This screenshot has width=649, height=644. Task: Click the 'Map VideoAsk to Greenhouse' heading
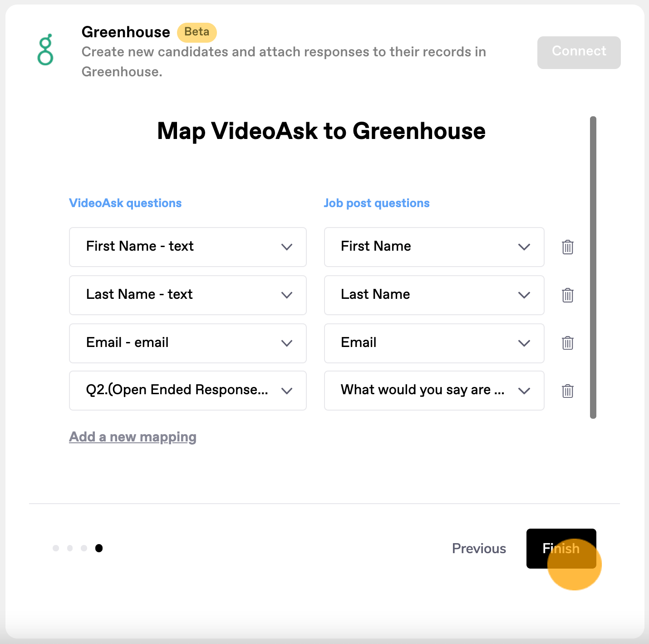[321, 131]
